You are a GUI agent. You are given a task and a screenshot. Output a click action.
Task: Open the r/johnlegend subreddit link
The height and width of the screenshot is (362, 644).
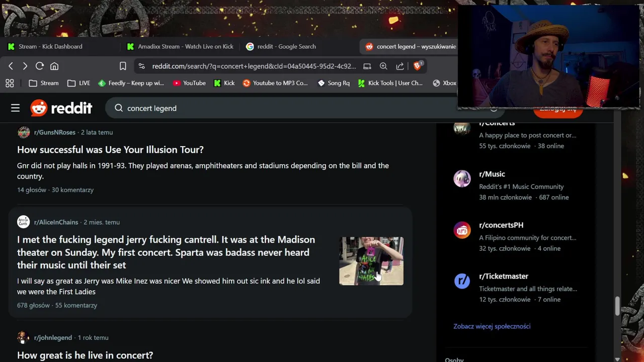pyautogui.click(x=53, y=337)
